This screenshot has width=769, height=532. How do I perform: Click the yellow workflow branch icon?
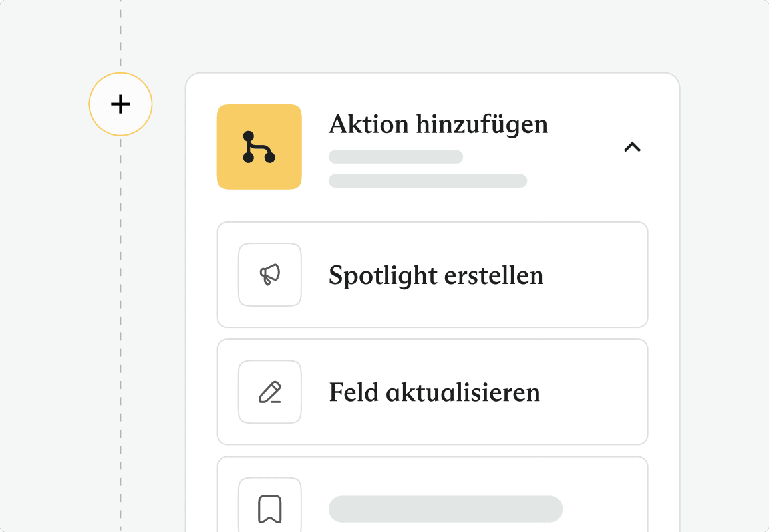pyautogui.click(x=259, y=146)
